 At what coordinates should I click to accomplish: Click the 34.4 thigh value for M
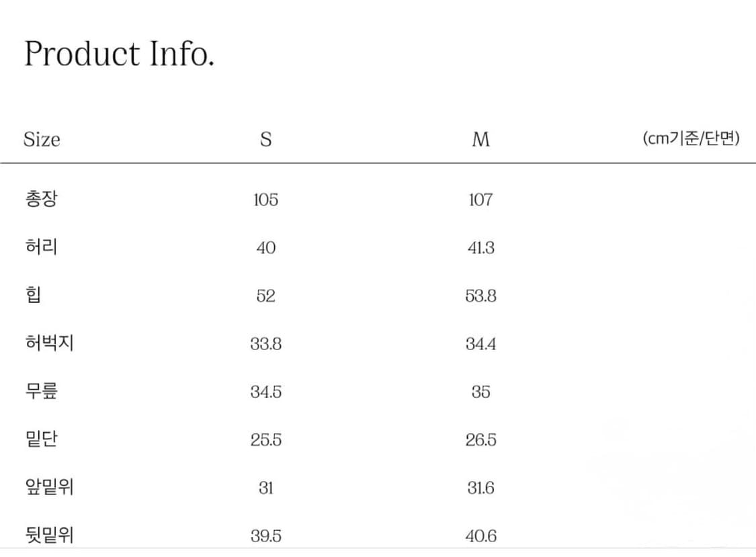480,344
